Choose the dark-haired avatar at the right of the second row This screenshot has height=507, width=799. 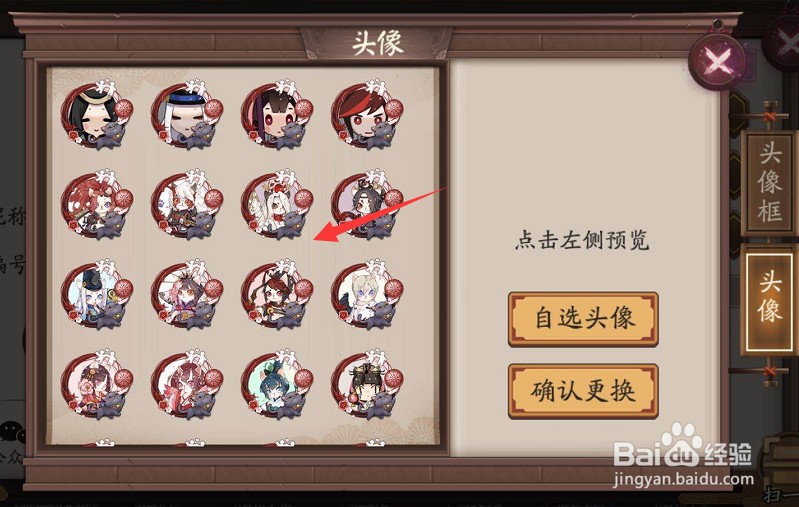pos(367,205)
